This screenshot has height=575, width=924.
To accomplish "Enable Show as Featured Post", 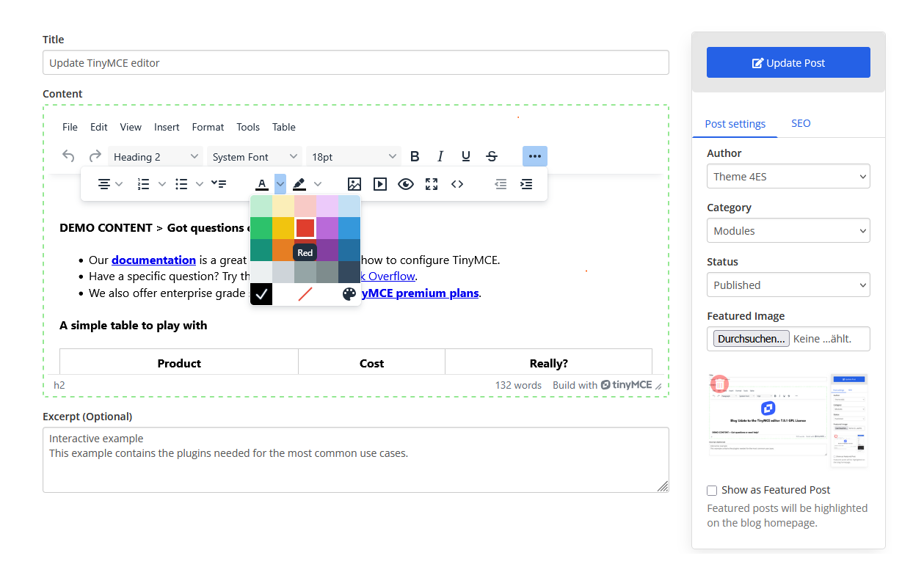I will point(711,490).
